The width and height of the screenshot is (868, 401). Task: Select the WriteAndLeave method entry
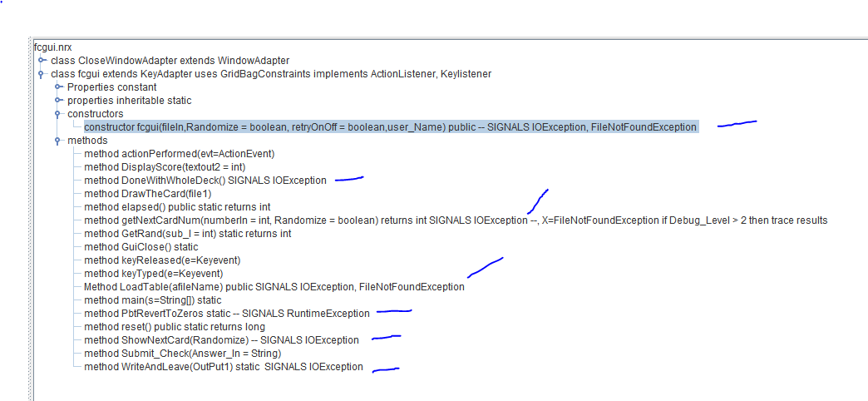pos(223,367)
